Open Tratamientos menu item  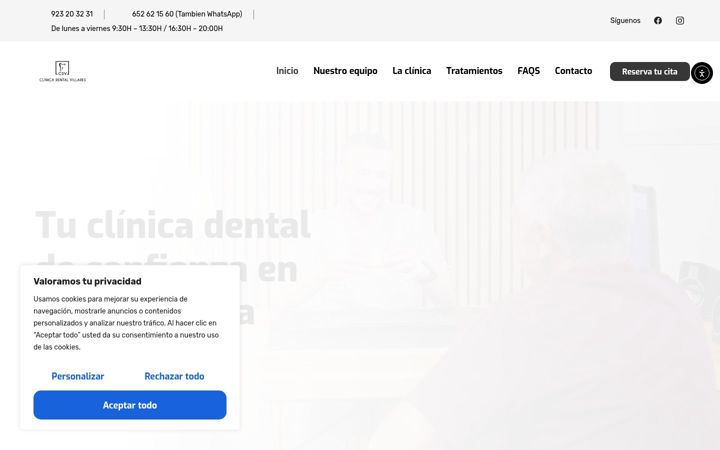click(474, 71)
